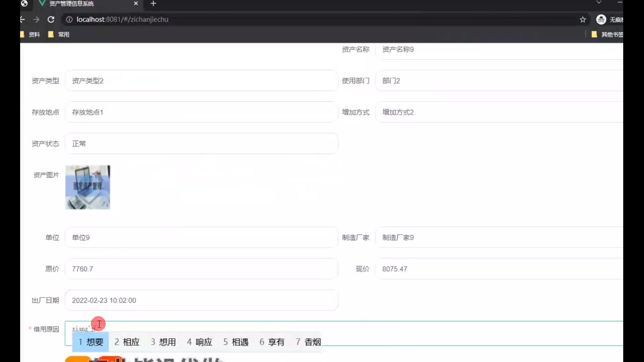
Task: Open the 常用 bookmark folder
Action: 59,34
